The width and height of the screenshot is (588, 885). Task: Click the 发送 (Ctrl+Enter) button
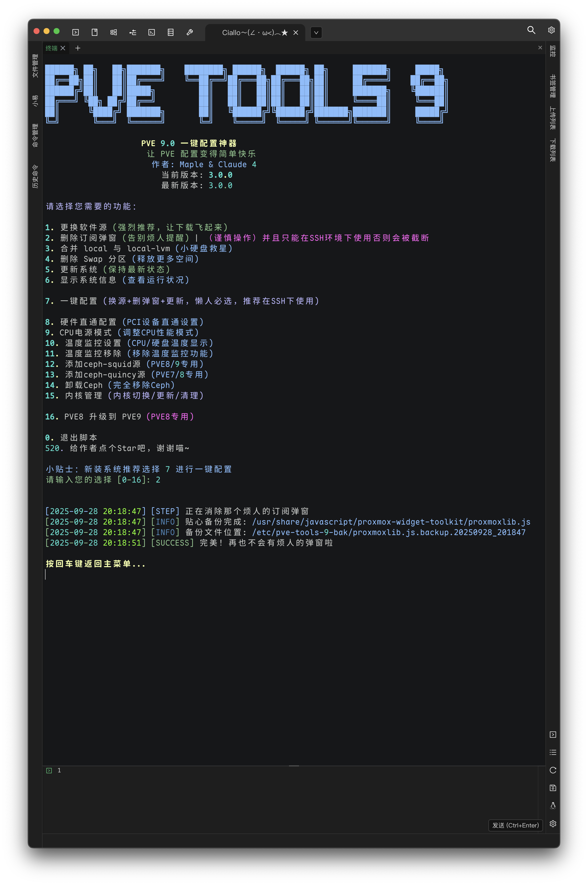point(516,825)
